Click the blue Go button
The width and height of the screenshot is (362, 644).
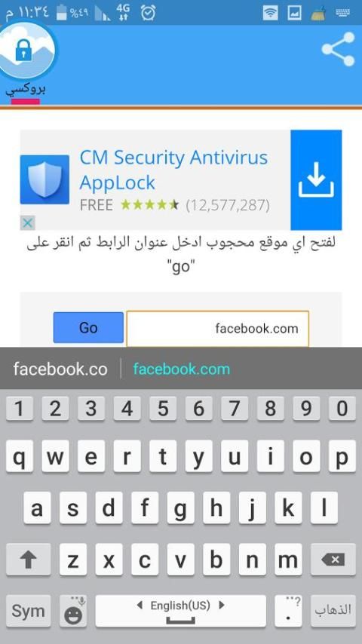click(88, 327)
